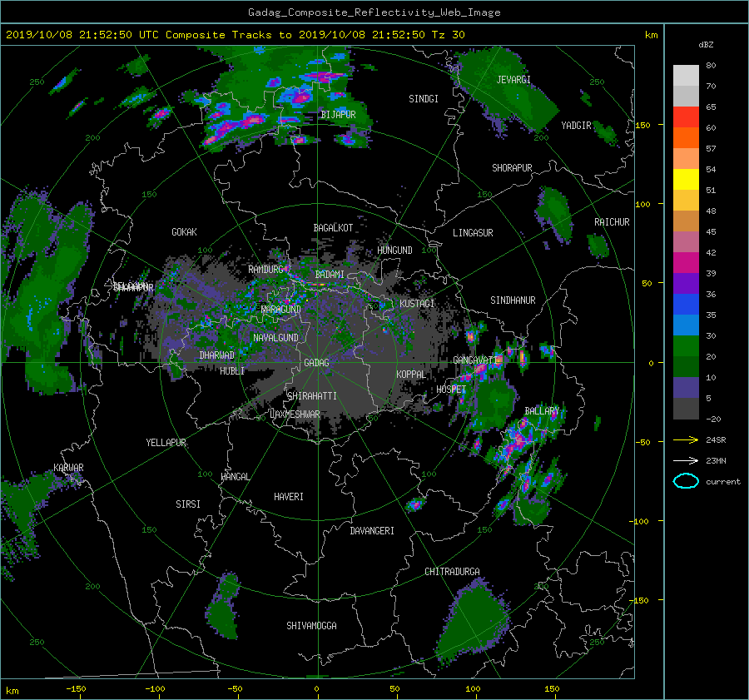This screenshot has width=749, height=700.
Task: Select the dark gray -20 dBZ swatch
Action: coord(686,408)
